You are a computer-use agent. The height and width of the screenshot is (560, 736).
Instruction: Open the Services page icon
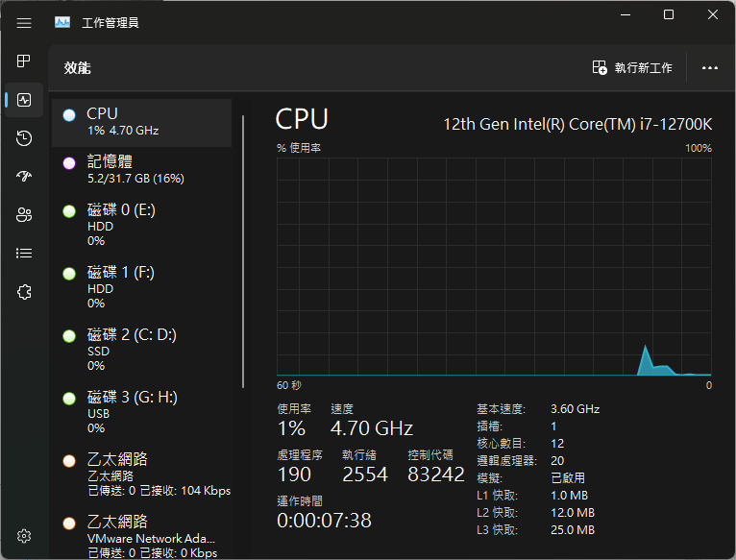tap(24, 292)
